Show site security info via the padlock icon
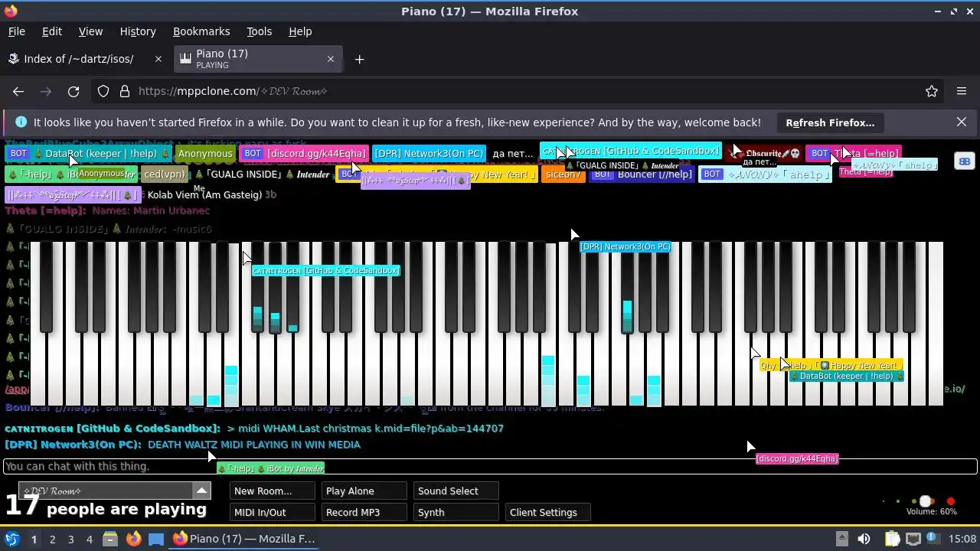 124,91
